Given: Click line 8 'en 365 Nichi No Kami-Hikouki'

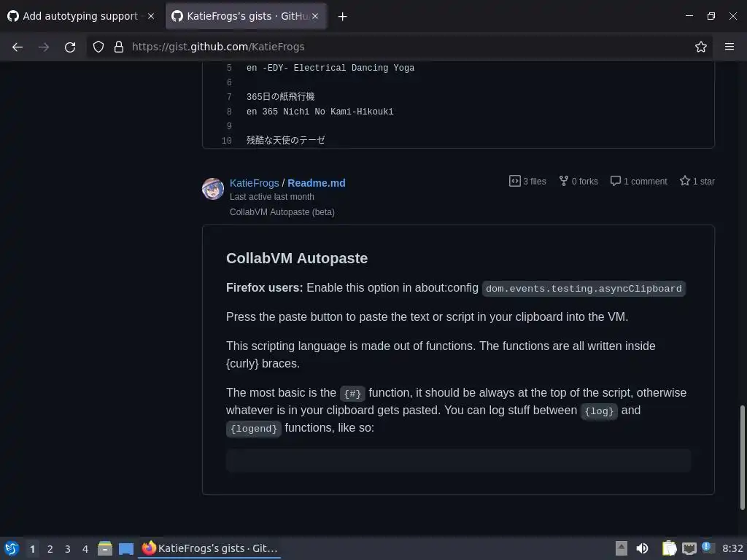Looking at the screenshot, I should (x=320, y=112).
